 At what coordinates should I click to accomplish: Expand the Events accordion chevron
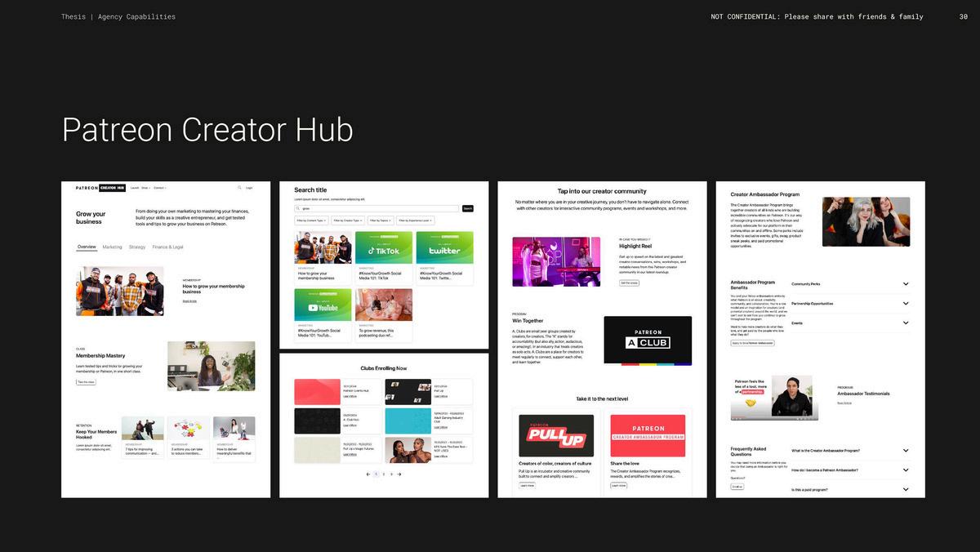[906, 323]
